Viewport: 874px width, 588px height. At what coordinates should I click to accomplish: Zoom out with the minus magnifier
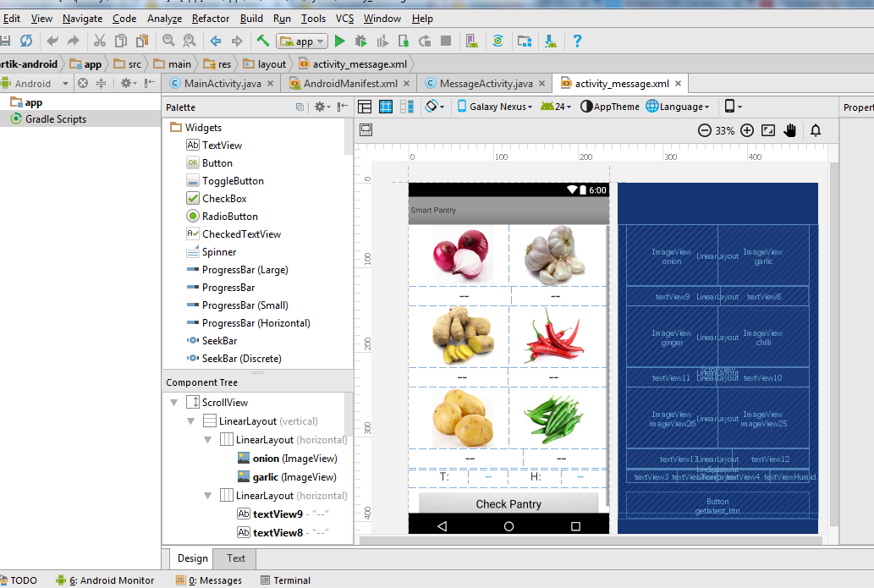coord(705,130)
